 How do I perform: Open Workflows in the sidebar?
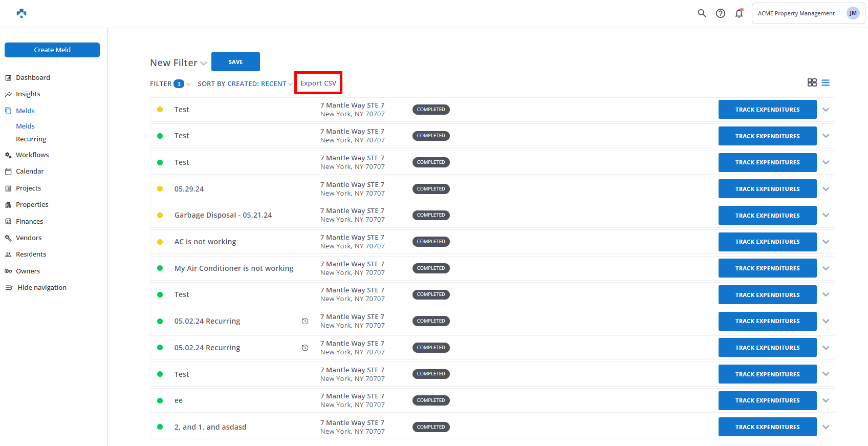32,155
